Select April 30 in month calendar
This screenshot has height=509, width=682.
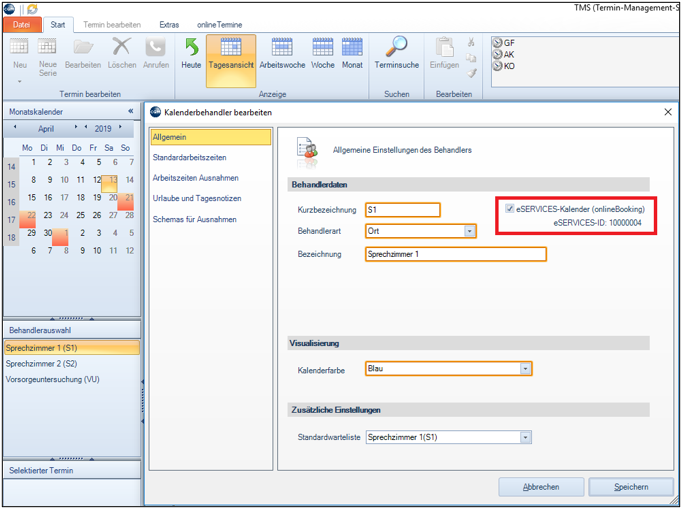coord(48,233)
